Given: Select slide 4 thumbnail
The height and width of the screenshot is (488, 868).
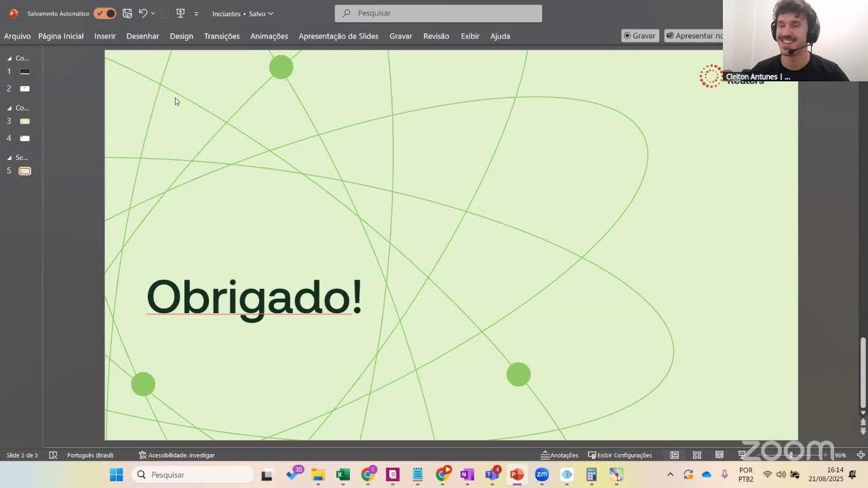Looking at the screenshot, I should tap(25, 138).
